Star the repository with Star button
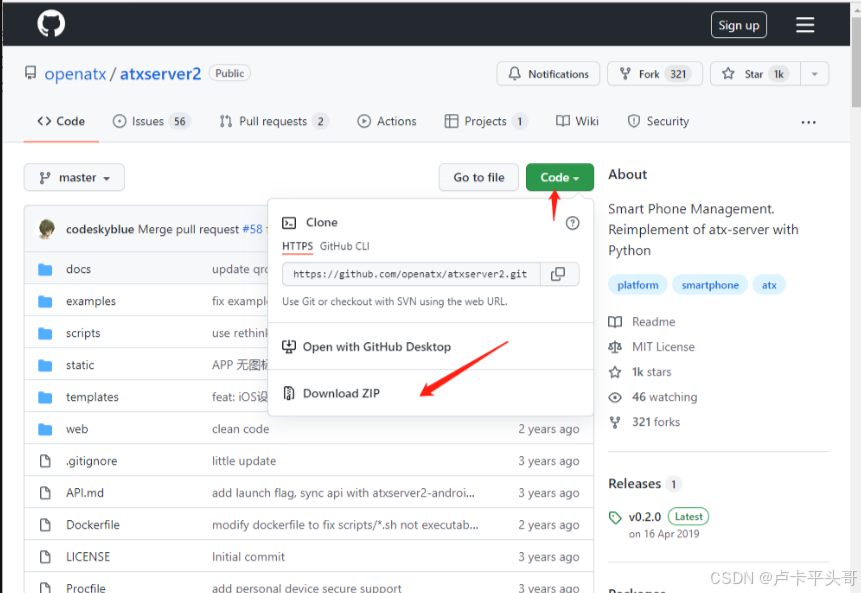The width and height of the screenshot is (861, 593). 755,74
